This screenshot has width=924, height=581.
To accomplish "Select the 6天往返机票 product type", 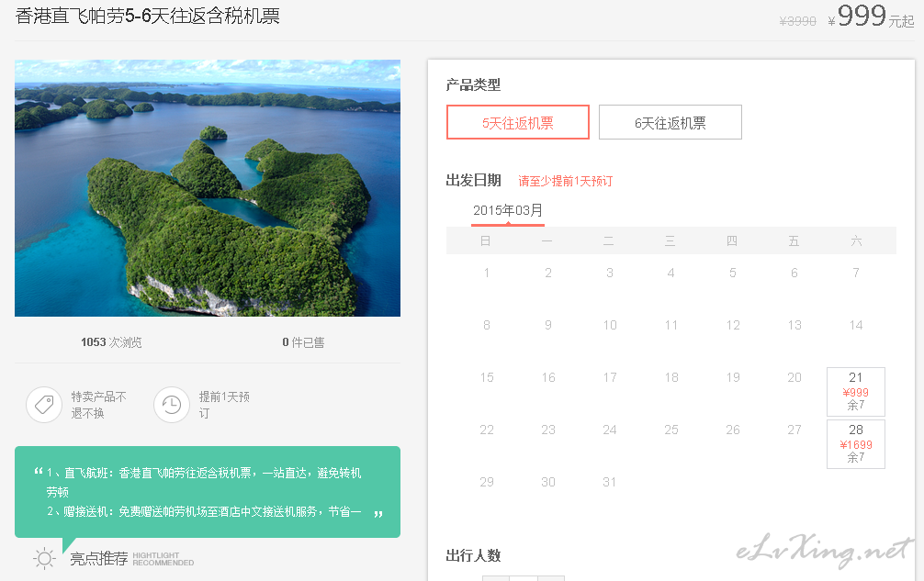I will click(x=670, y=122).
